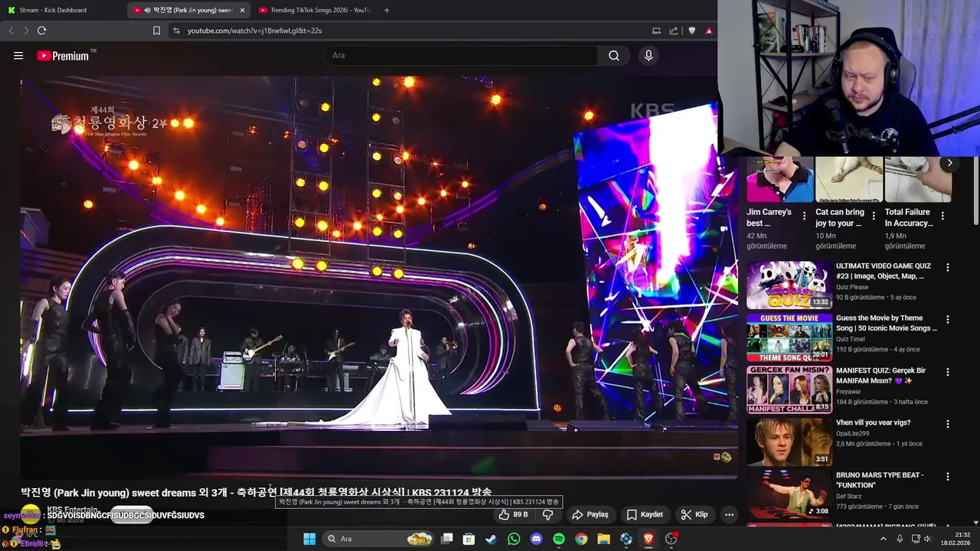
Task: Select the Park Jin young YouTube tab
Action: (190, 10)
